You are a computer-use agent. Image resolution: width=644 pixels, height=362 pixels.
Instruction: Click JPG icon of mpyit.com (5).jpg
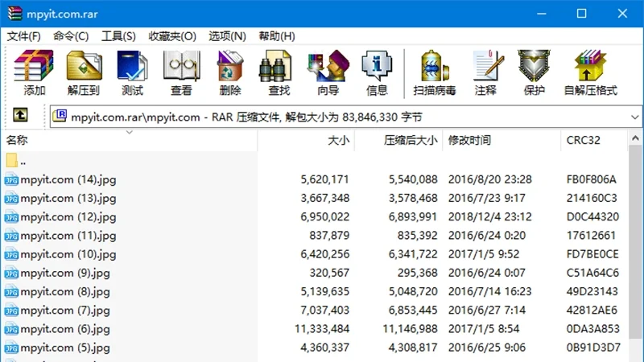(11, 348)
